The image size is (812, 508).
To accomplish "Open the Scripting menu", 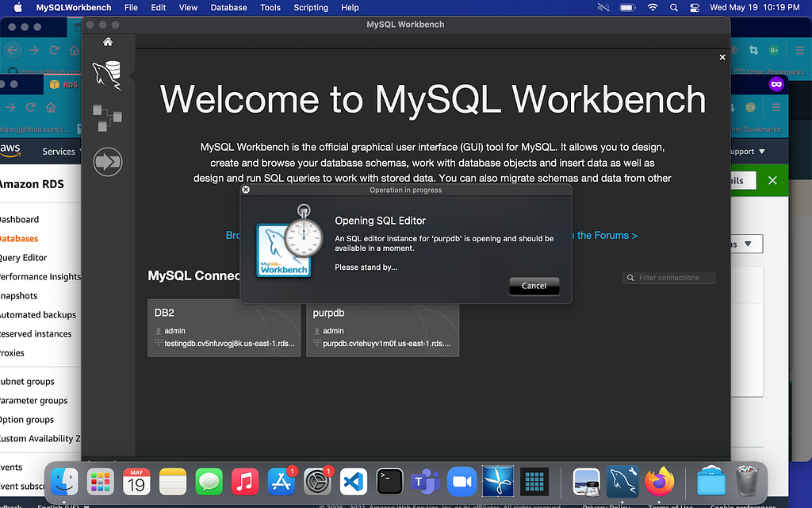I will tap(311, 7).
